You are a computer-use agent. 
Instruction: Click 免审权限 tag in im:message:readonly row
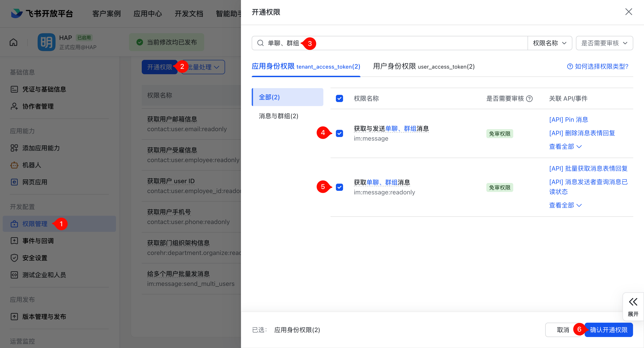500,187
